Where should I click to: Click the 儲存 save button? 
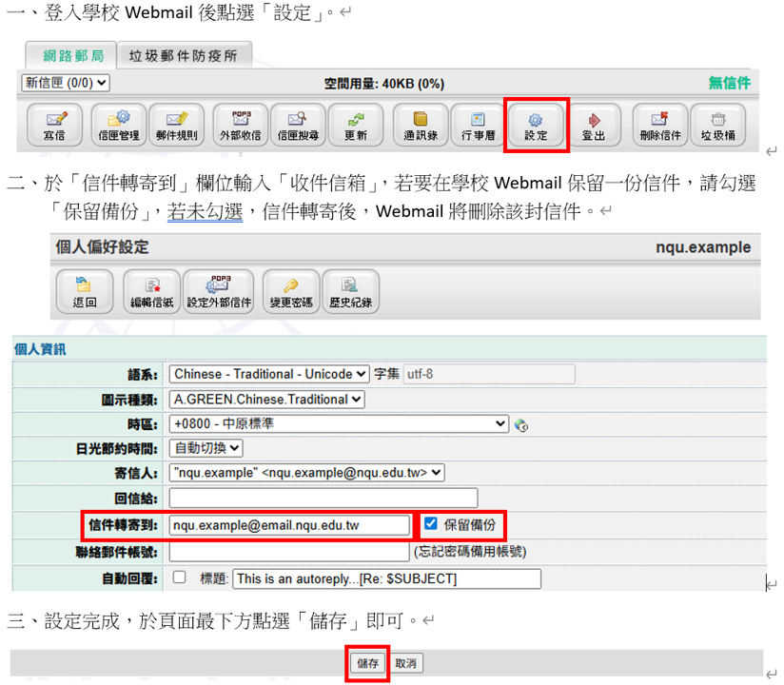coord(367,663)
